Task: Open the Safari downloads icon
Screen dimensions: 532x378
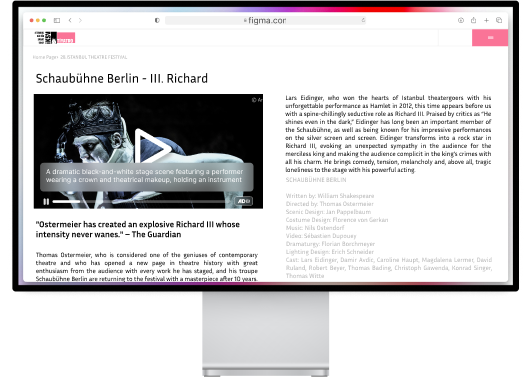Action: [461, 20]
